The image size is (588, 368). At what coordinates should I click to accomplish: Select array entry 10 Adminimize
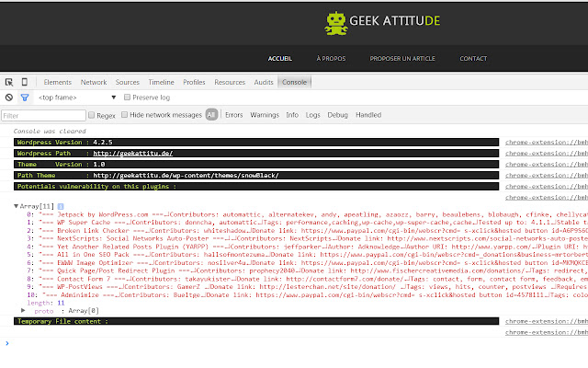308,295
